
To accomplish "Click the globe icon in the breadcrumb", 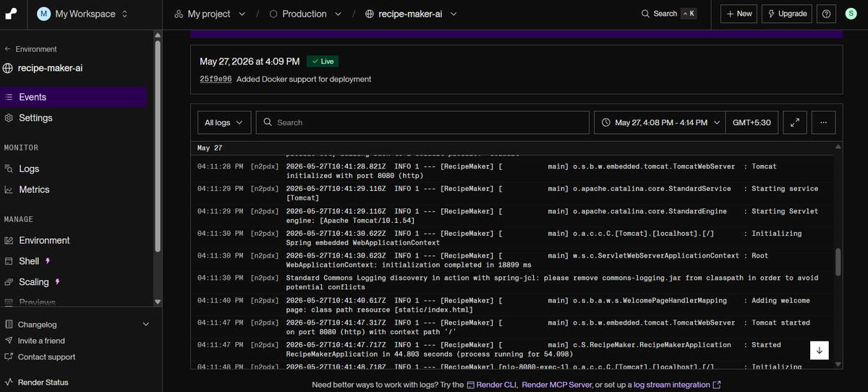I will point(370,14).
